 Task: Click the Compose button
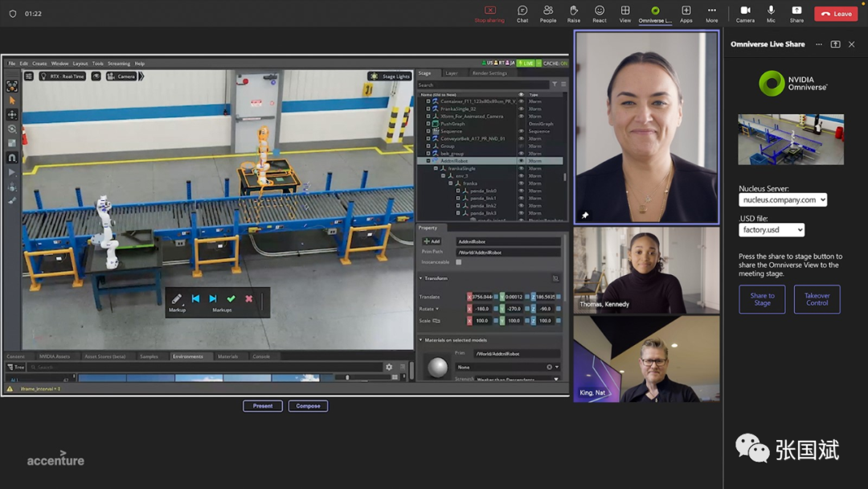[x=308, y=406]
